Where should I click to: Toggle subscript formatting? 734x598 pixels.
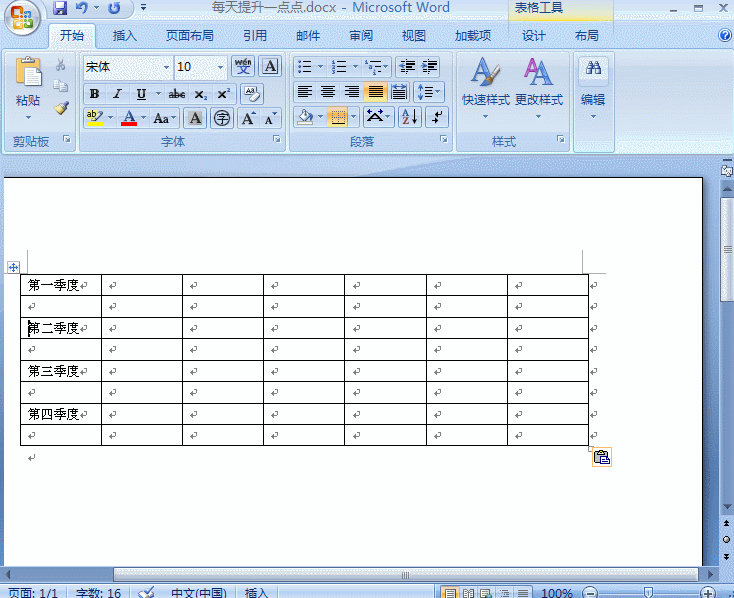(200, 94)
